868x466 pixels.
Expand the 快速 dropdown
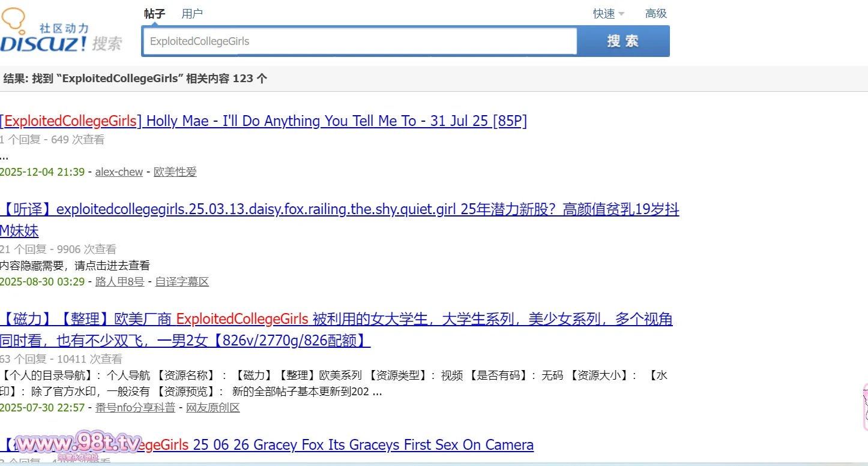tap(608, 14)
